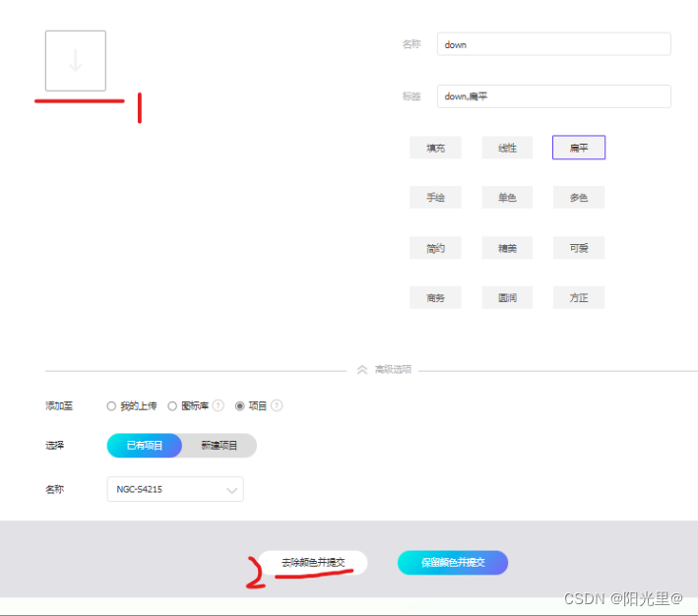Select the 圆润 style tag
The image size is (698, 616).
click(x=507, y=297)
